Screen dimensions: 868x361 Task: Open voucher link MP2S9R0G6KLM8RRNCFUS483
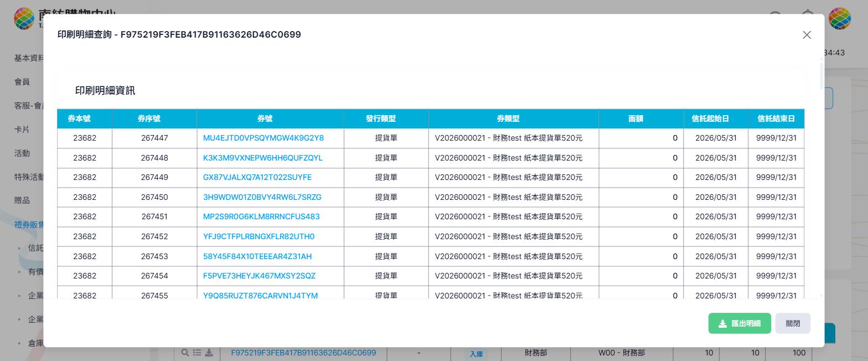click(261, 216)
